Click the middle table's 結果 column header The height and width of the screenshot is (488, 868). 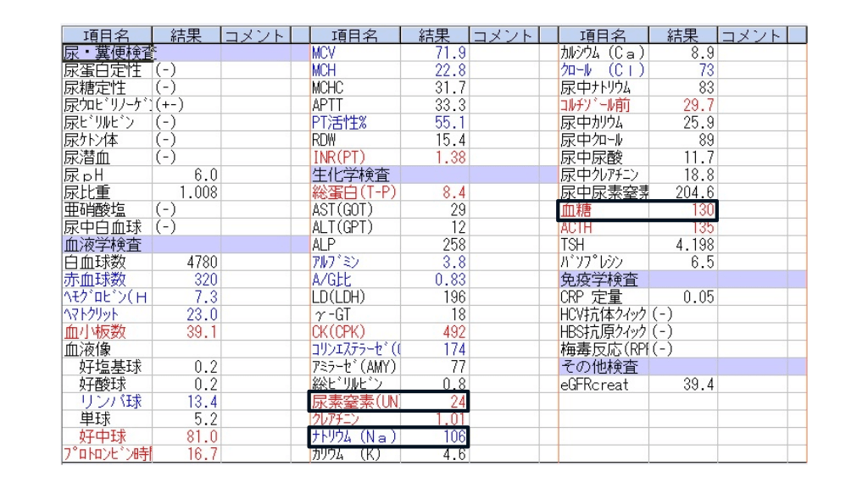point(439,36)
